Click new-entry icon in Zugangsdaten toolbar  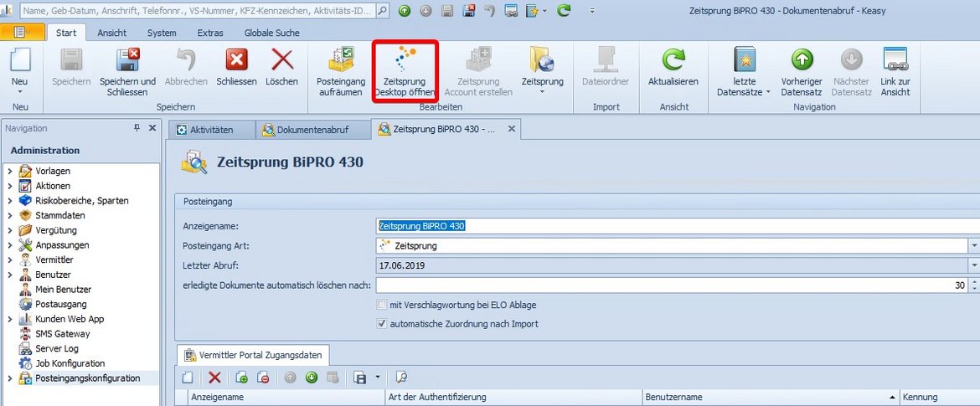[188, 377]
